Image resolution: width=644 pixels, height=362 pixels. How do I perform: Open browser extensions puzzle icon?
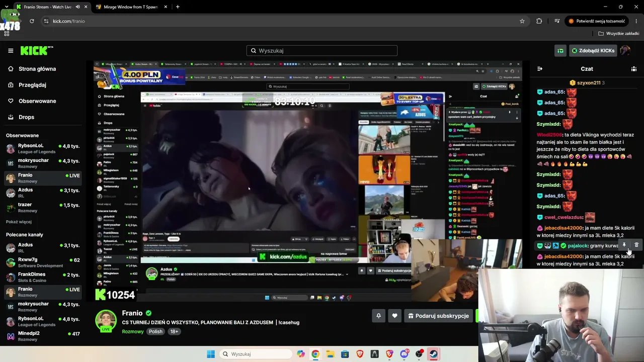point(539,21)
